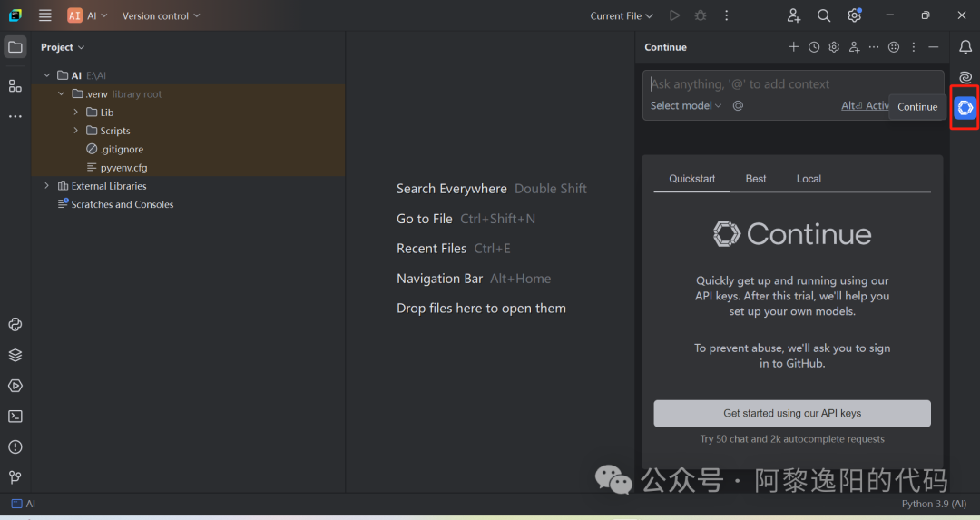Open the spiral tool window icon

pyautogui.click(x=965, y=77)
